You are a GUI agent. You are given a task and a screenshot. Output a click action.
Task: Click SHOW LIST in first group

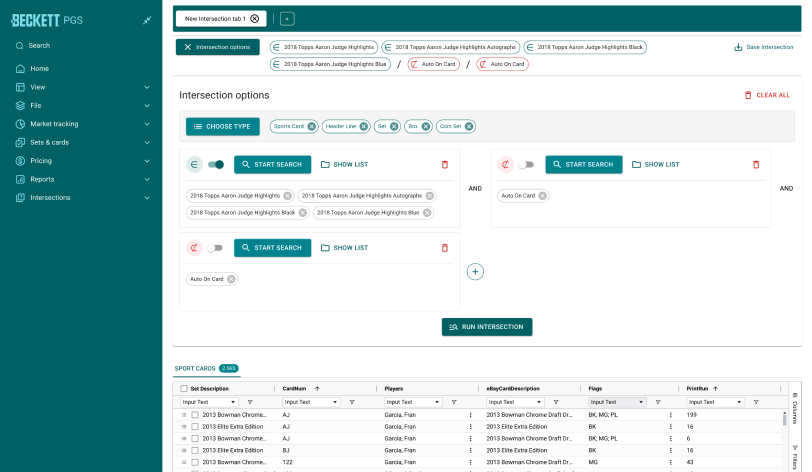[x=344, y=165]
